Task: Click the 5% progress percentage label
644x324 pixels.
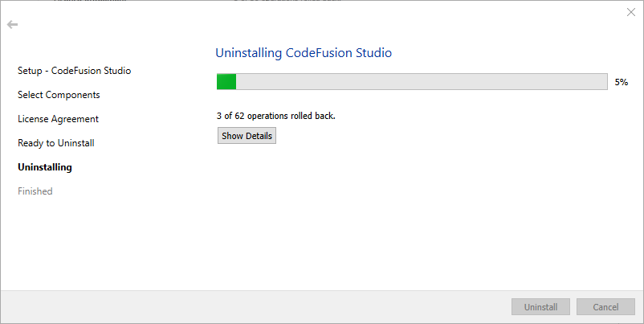Action: pos(621,82)
